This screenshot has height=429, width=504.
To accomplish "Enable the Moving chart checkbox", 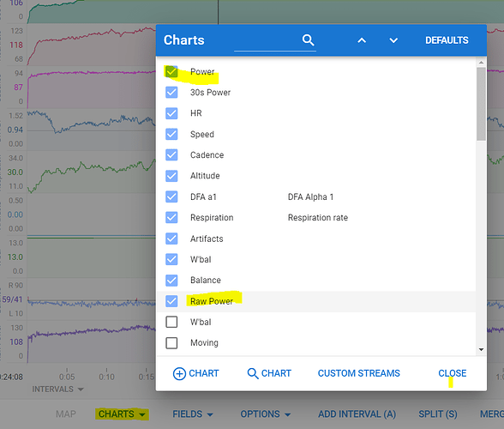I will tap(171, 342).
